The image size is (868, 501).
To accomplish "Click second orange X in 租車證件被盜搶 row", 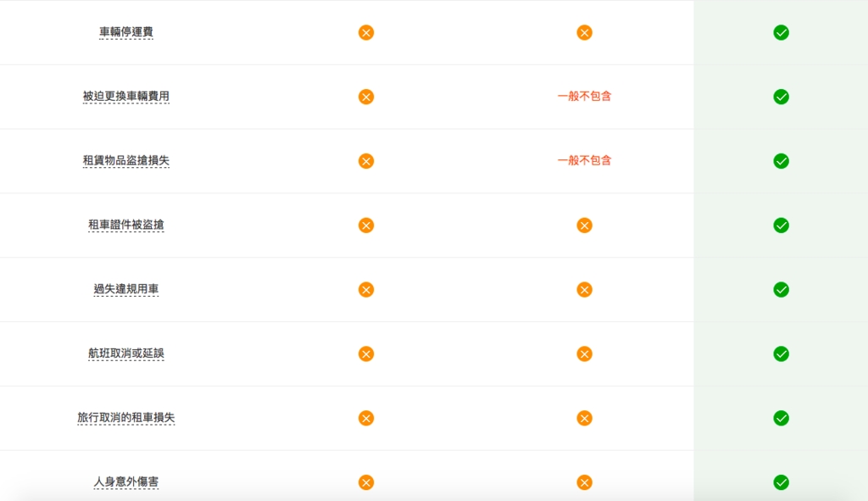I will point(585,225).
